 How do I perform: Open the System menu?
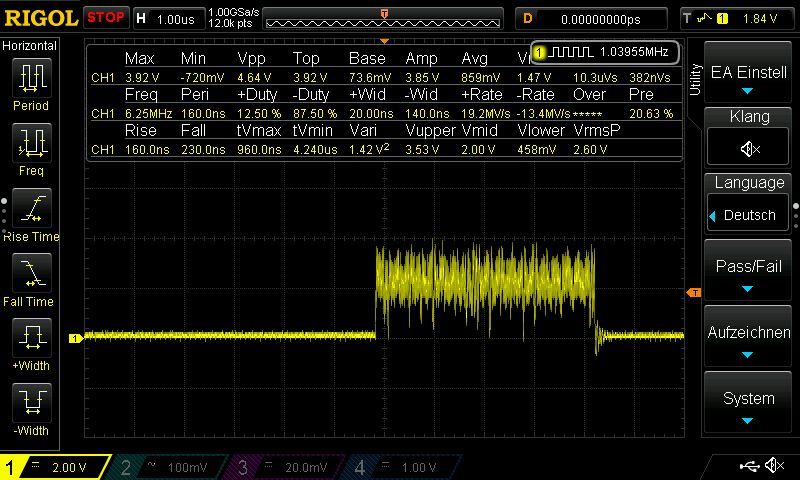point(748,405)
